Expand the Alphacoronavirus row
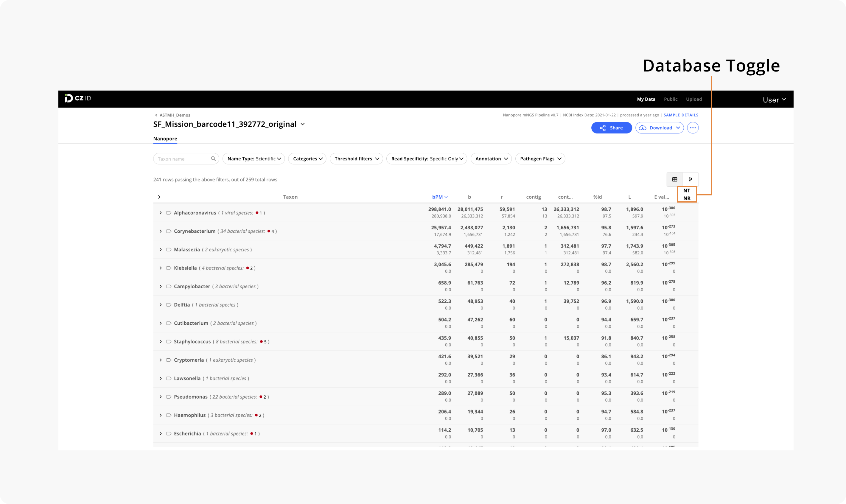 (160, 213)
